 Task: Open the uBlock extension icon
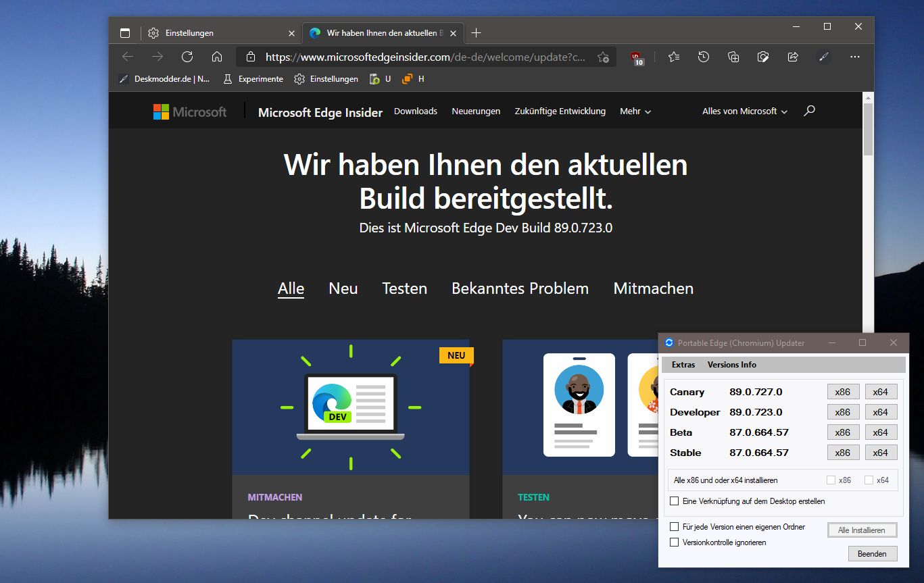pos(637,58)
